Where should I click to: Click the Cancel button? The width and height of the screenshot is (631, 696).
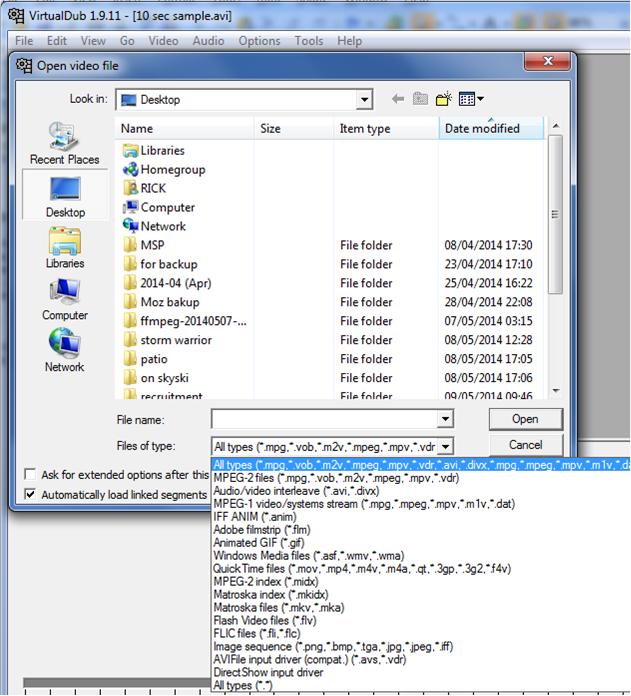coord(526,445)
